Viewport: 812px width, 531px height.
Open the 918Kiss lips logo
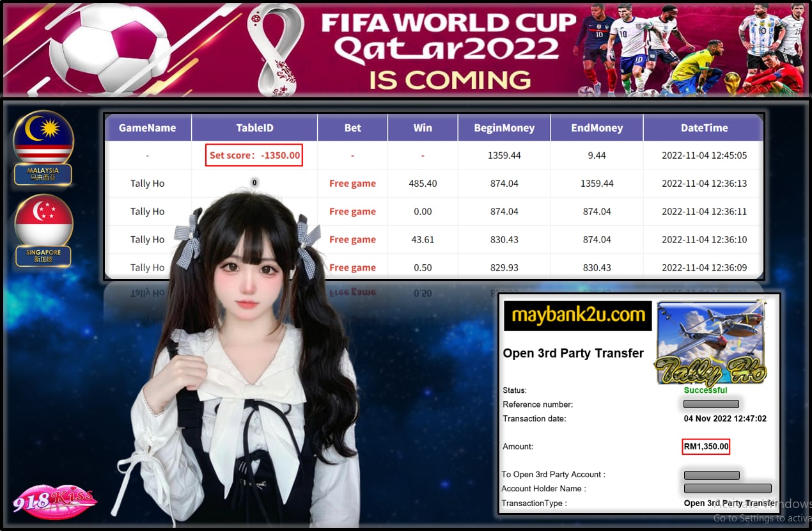(x=55, y=502)
